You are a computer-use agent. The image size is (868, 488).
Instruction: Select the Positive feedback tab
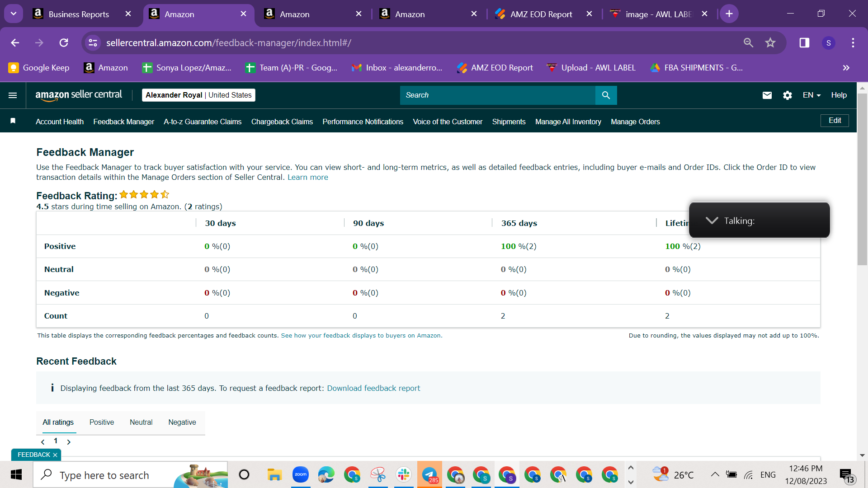point(102,422)
